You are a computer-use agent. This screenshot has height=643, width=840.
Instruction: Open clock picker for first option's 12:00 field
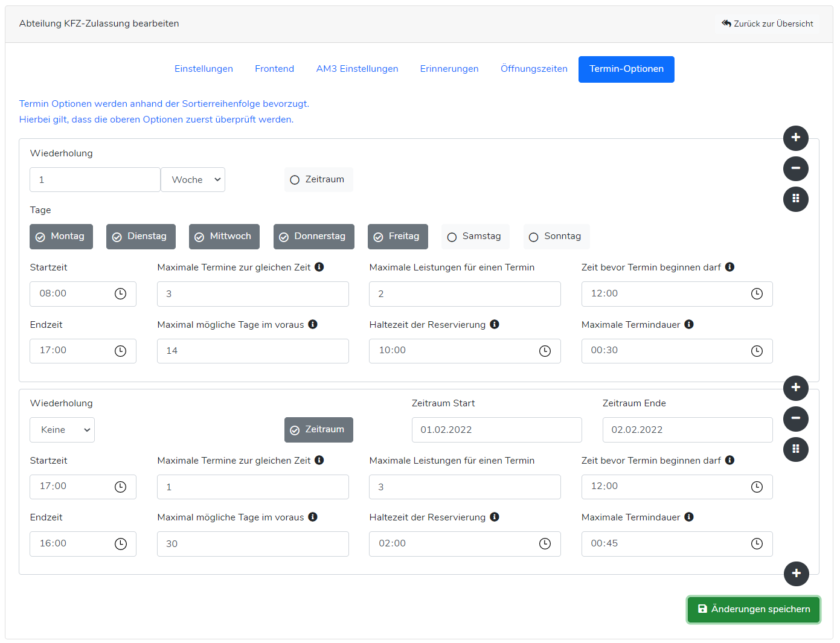coord(757,293)
